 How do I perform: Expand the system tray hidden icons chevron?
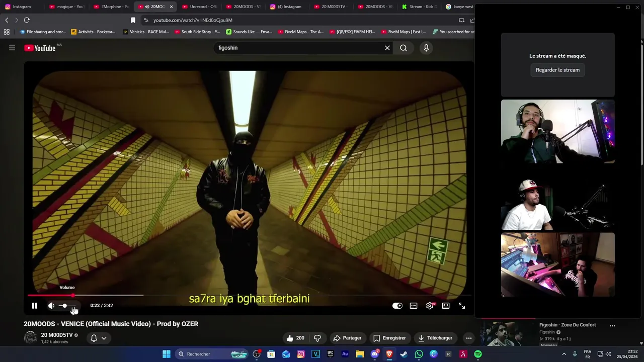click(x=564, y=354)
